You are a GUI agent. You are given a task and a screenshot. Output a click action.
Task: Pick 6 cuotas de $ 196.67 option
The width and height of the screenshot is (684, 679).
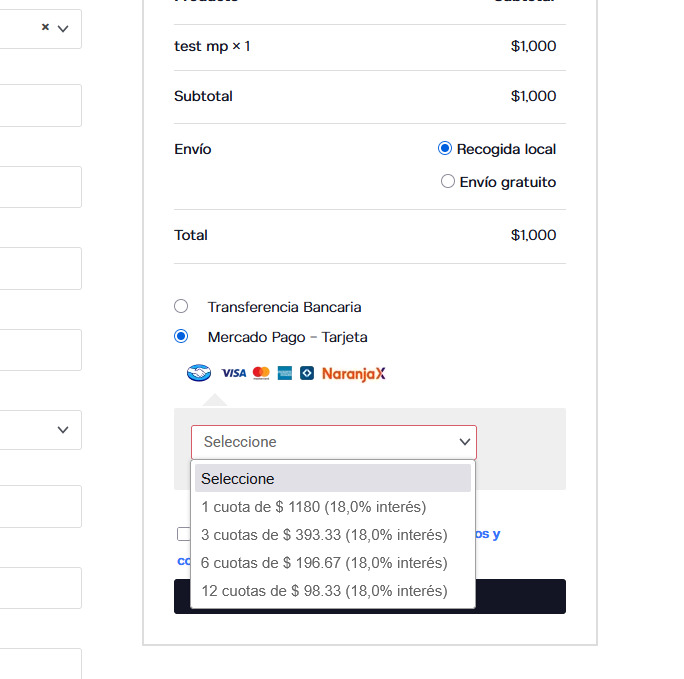pos(333,563)
